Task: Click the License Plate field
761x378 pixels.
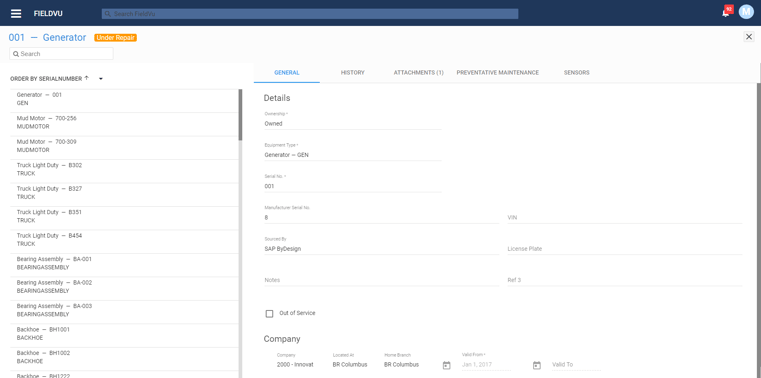Action: [x=625, y=249]
